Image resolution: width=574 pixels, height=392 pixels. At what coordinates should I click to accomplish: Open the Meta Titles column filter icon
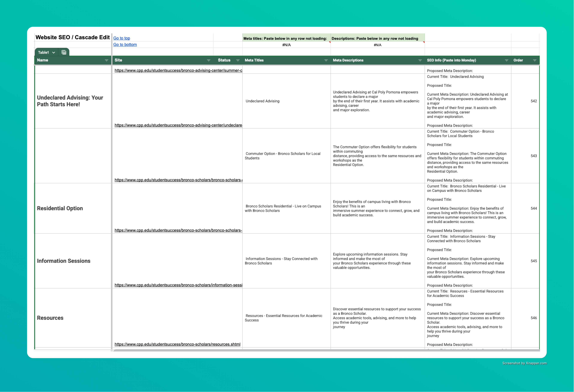326,60
